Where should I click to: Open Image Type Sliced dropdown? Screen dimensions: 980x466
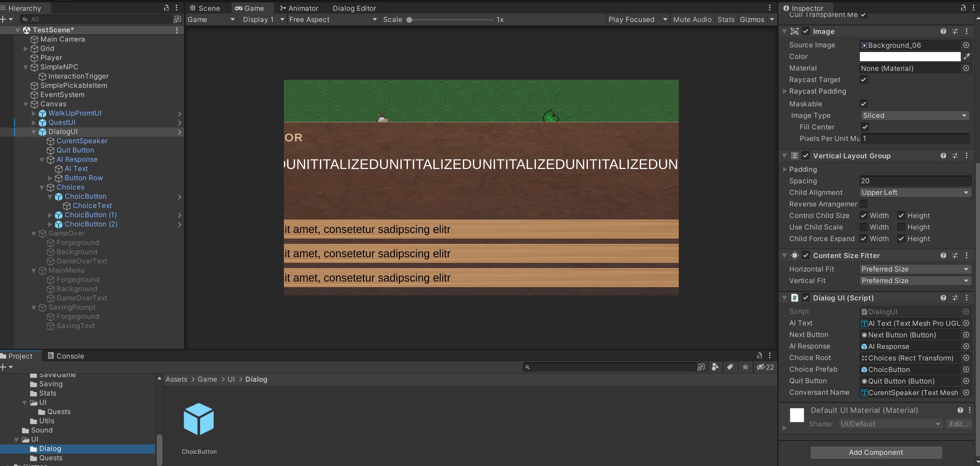(915, 116)
